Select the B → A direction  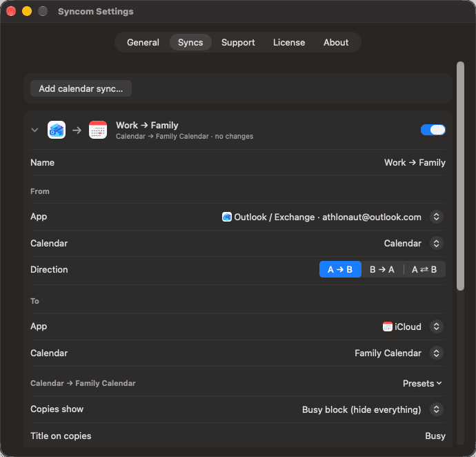click(382, 269)
